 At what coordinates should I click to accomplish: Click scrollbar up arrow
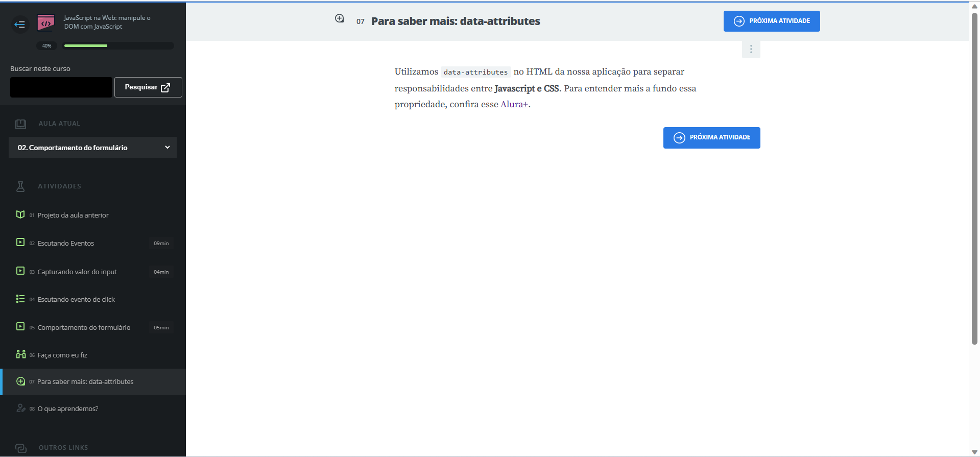pos(974,6)
